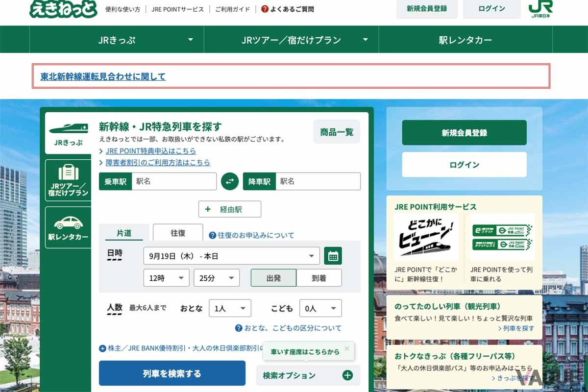The width and height of the screenshot is (588, 392).
Task: Click the 乗車駅 station name field
Action: [173, 181]
